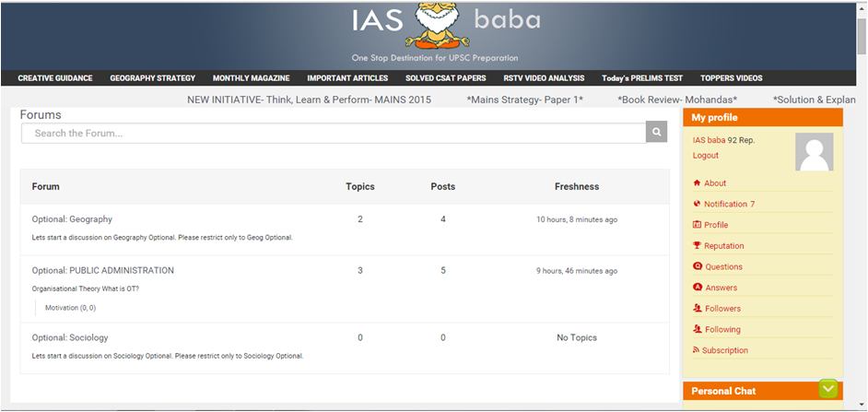Click the Q icon beside Questions
Viewport: 868px width, 412px height.
point(697,266)
